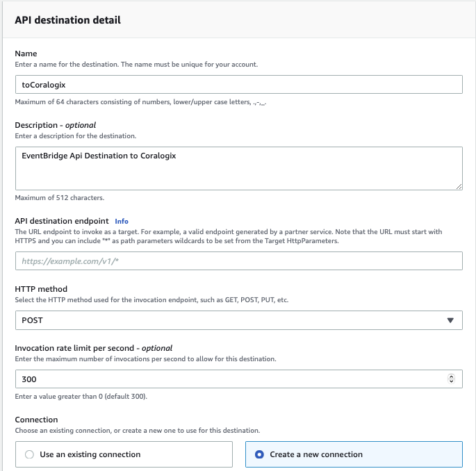Click the Name field containing toCoralogix
The width and height of the screenshot is (476, 471).
click(238, 84)
